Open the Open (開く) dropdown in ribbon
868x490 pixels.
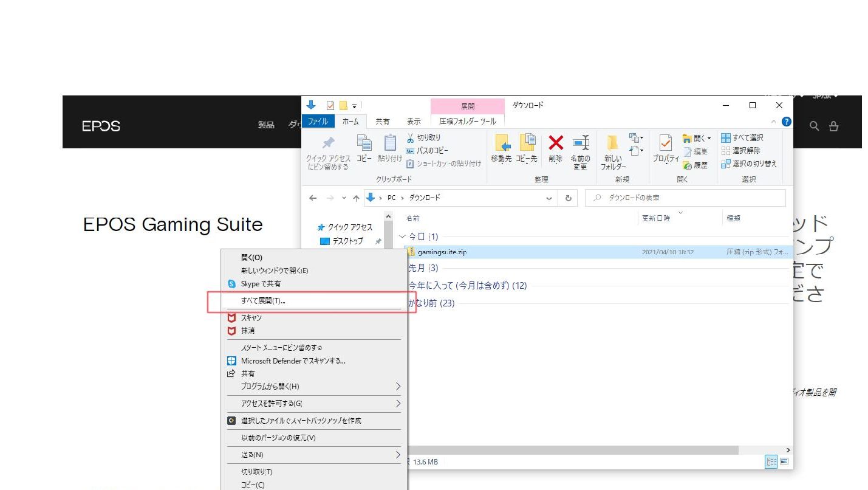(696, 138)
